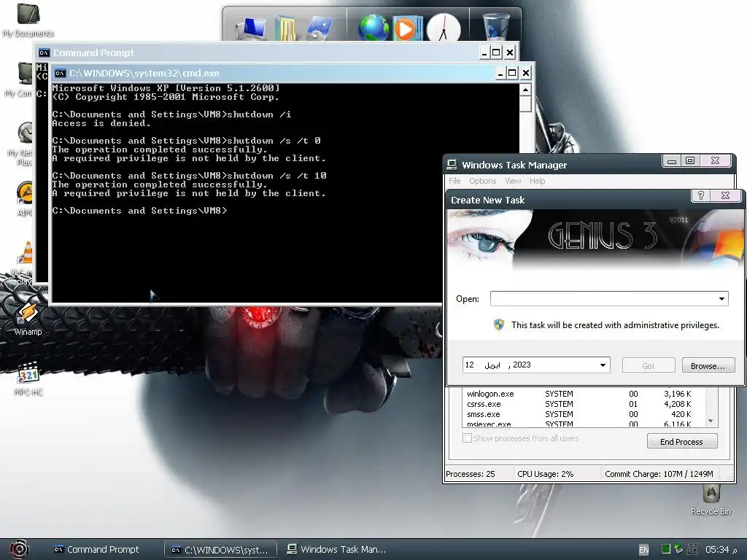Click the End Process button
Viewport: 747px width, 560px height.
click(x=681, y=441)
